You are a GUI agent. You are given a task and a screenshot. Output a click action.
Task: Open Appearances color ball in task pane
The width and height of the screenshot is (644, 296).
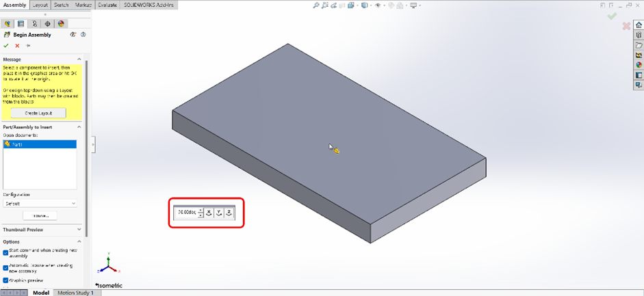pos(639,65)
